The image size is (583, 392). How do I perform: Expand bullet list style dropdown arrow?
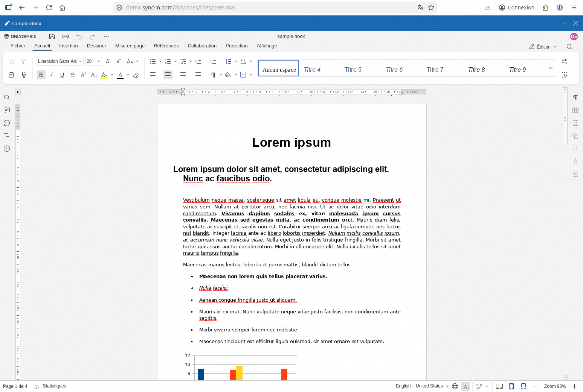click(x=160, y=61)
